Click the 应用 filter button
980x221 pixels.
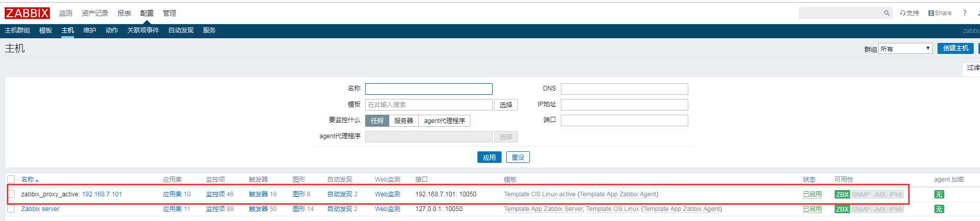[489, 157]
